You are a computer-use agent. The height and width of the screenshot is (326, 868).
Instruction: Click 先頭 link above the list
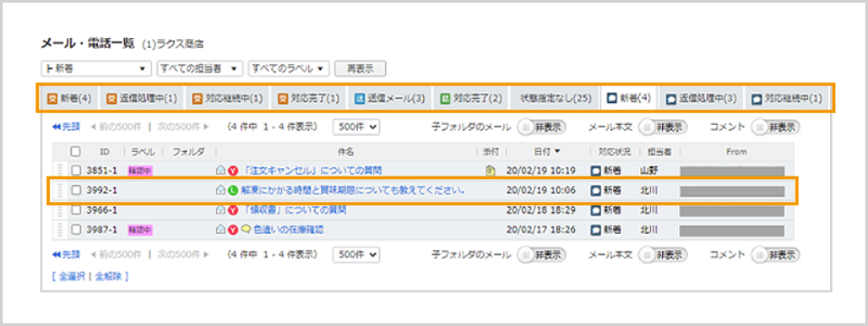66,127
